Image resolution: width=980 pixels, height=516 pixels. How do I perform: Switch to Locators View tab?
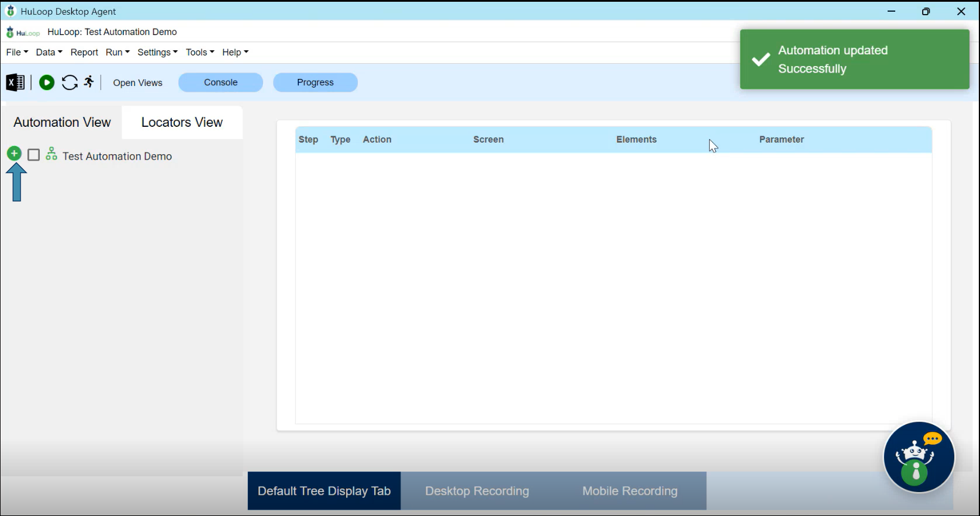pyautogui.click(x=182, y=122)
